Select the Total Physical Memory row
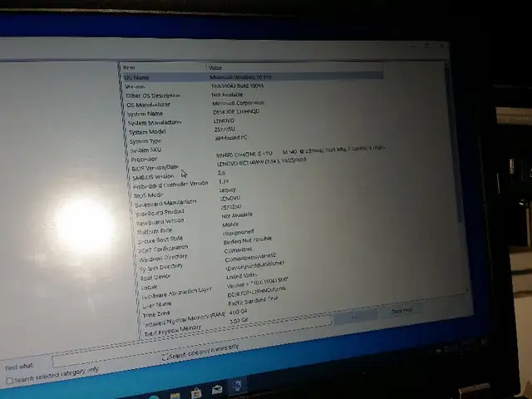Image resolution: width=532 pixels, height=399 pixels. (x=173, y=331)
